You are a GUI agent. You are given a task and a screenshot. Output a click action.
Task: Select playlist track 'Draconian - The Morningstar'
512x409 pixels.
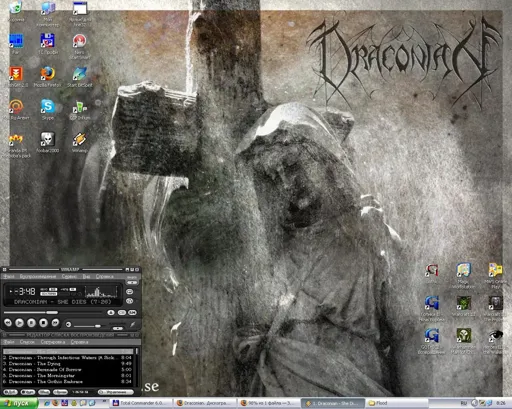pos(67,376)
